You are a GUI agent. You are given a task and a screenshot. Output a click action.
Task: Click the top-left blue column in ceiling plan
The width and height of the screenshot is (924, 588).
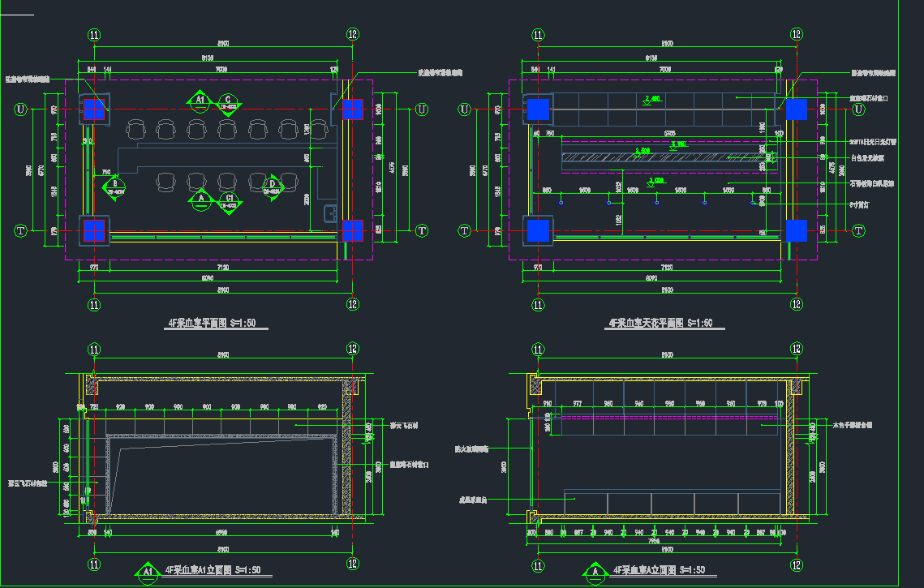click(x=538, y=109)
